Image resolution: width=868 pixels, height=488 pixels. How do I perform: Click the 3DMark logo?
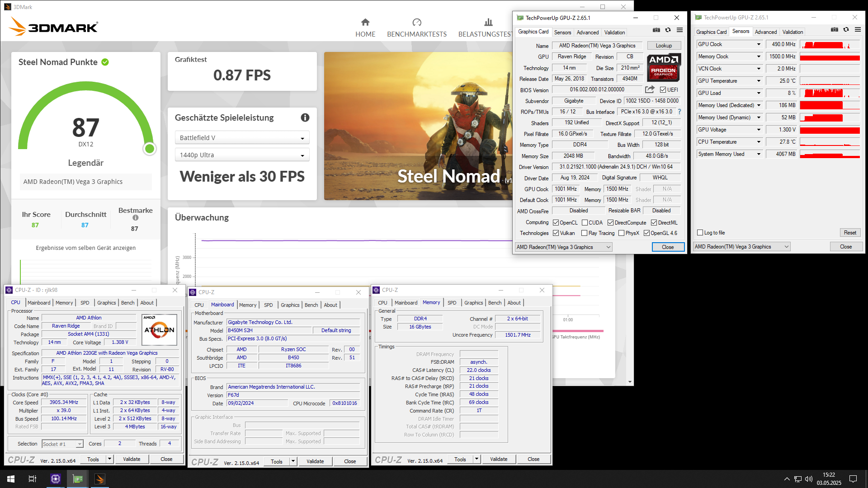pos(53,26)
